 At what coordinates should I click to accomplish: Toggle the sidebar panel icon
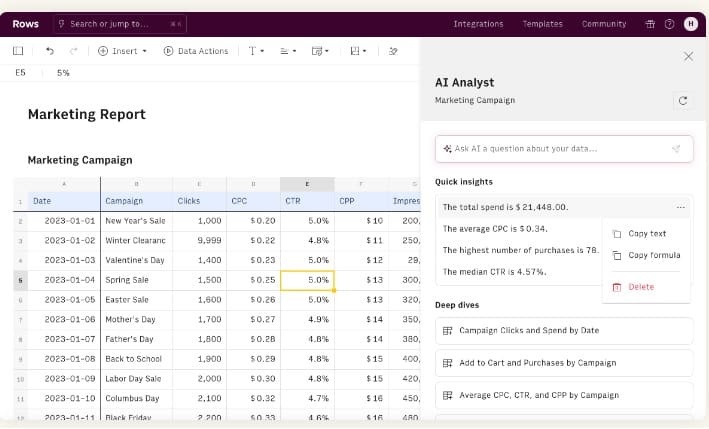(18, 51)
